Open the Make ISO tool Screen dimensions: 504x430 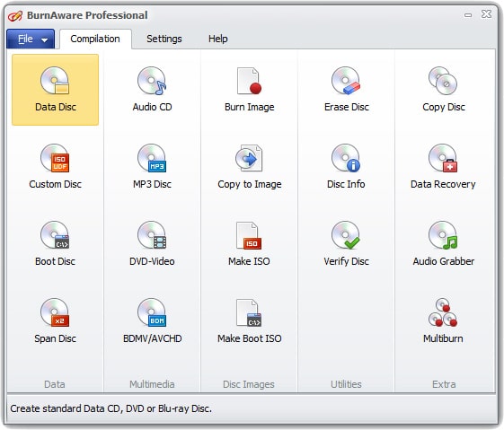coord(249,244)
